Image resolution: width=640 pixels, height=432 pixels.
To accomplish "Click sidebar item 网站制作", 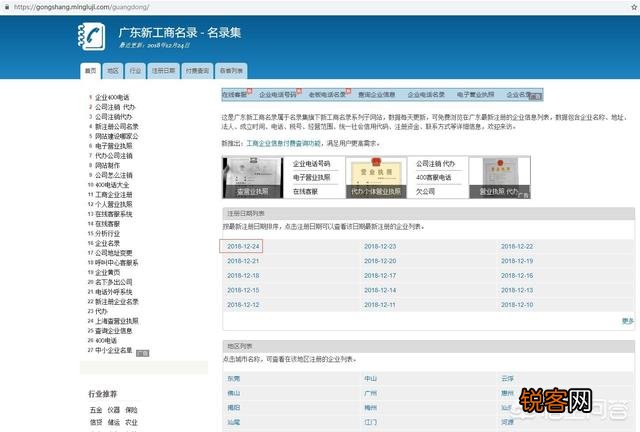I will (107, 165).
